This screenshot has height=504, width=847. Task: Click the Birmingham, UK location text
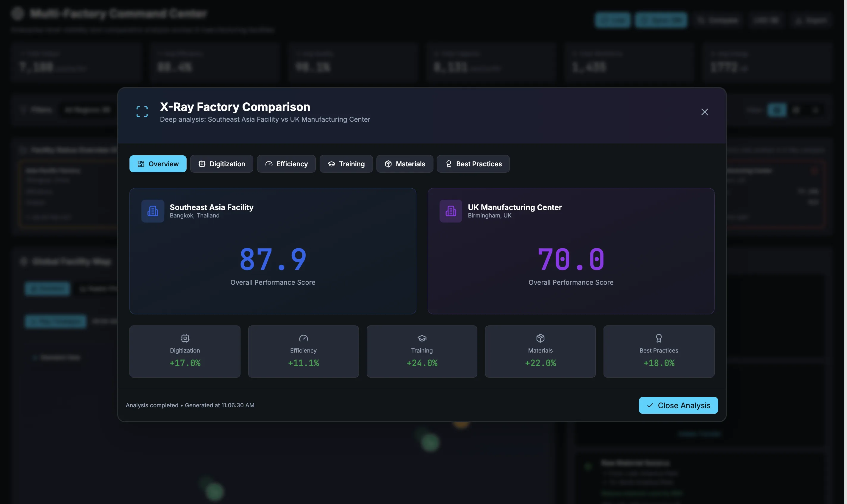pyautogui.click(x=489, y=216)
